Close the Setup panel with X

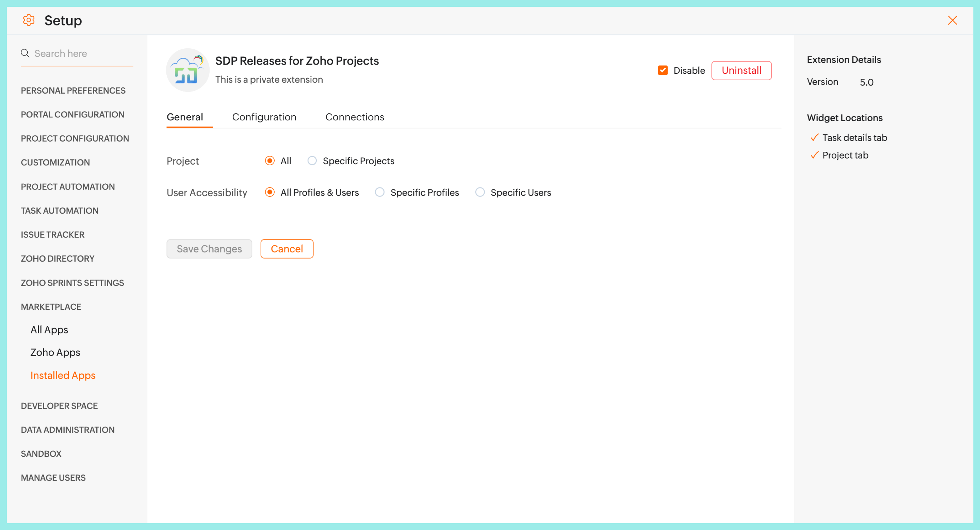pyautogui.click(x=952, y=20)
